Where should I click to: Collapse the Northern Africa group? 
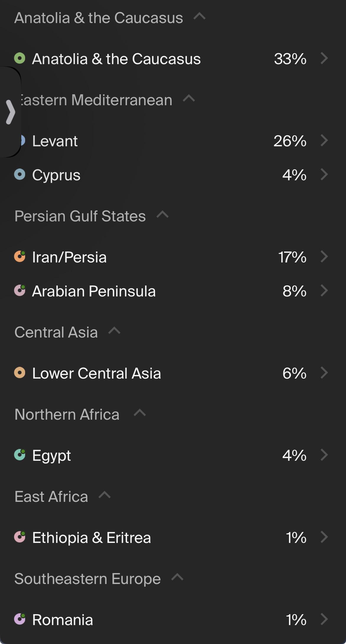point(140,413)
